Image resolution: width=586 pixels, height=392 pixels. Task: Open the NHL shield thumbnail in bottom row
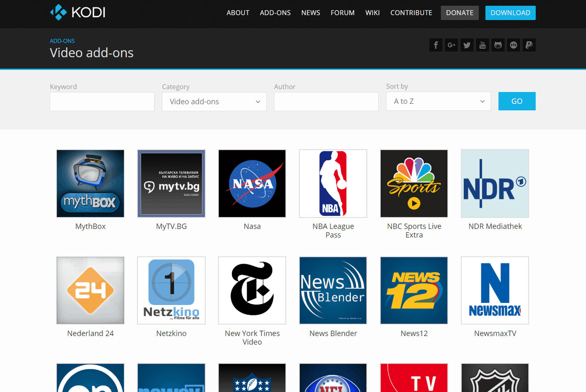[x=495, y=378]
